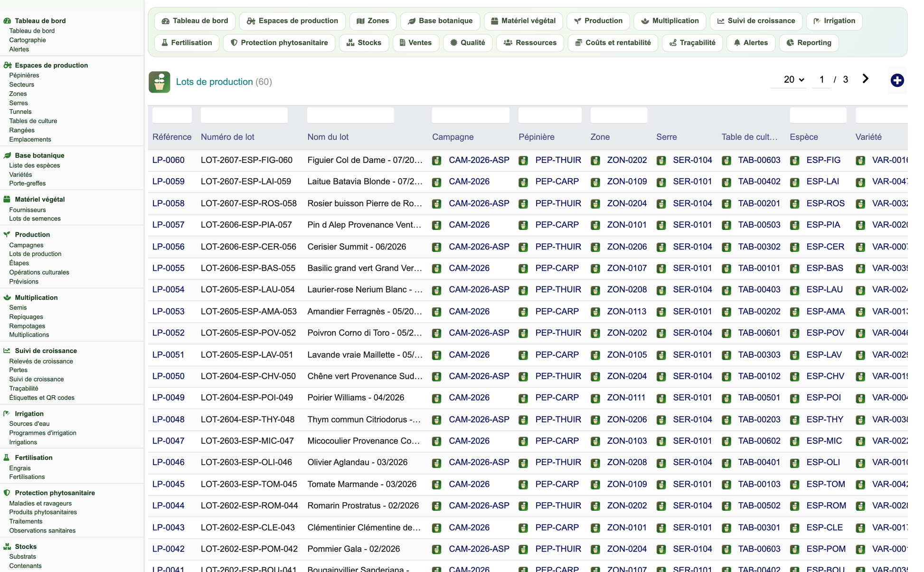Click zone icon beside ZON-0204 in LP-0058 row
This screenshot has width=924, height=572.
point(595,204)
